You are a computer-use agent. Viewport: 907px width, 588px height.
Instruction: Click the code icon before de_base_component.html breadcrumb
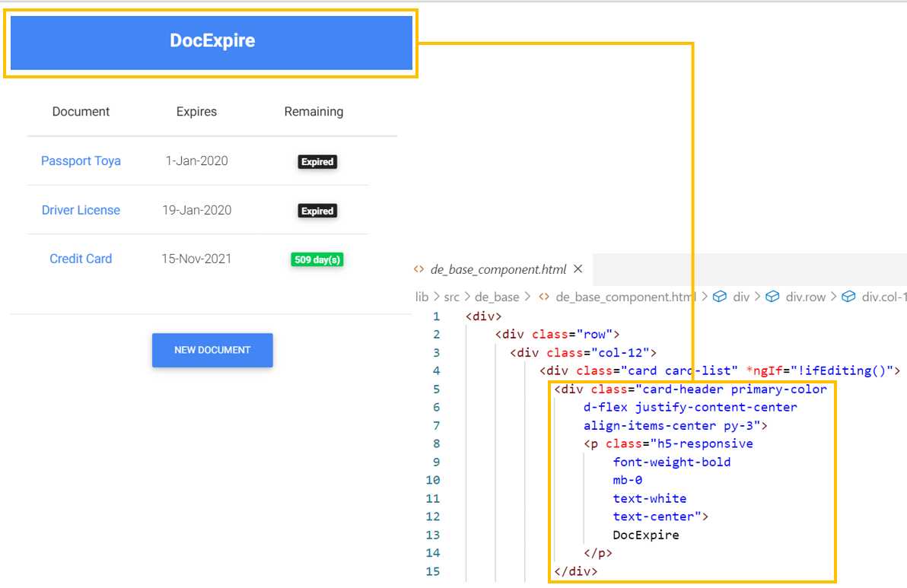543,297
